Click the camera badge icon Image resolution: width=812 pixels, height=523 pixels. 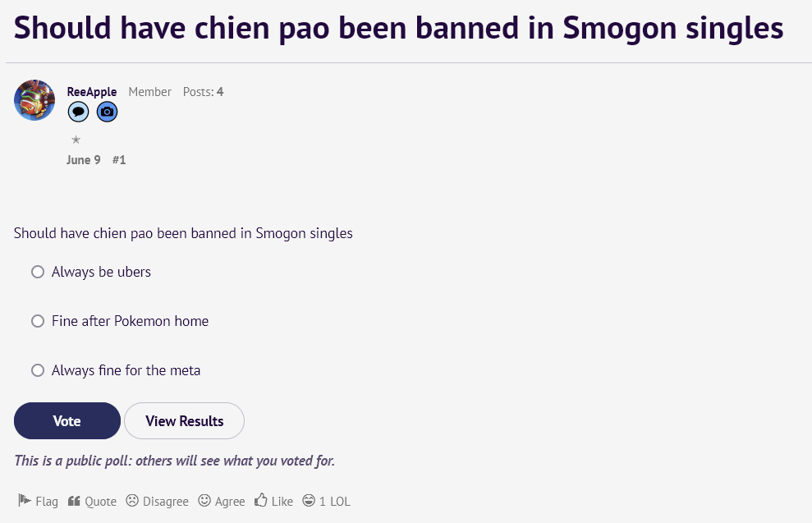[x=107, y=112]
